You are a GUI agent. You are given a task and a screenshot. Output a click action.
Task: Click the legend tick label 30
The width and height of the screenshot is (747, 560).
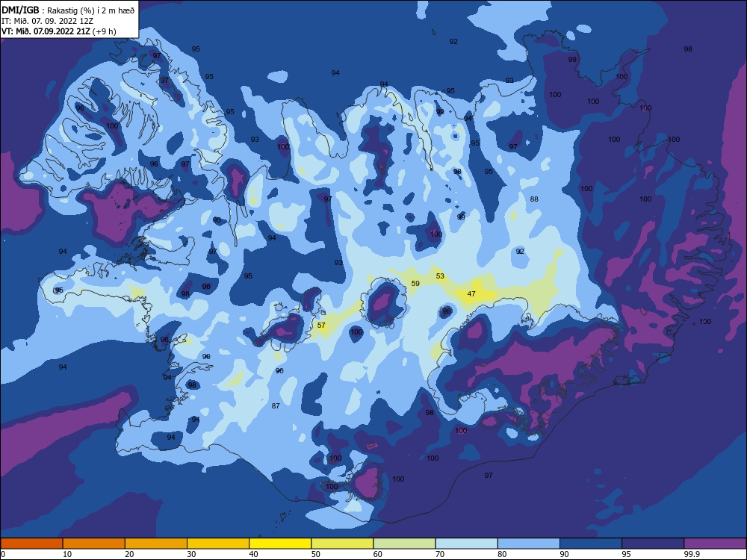(x=191, y=554)
